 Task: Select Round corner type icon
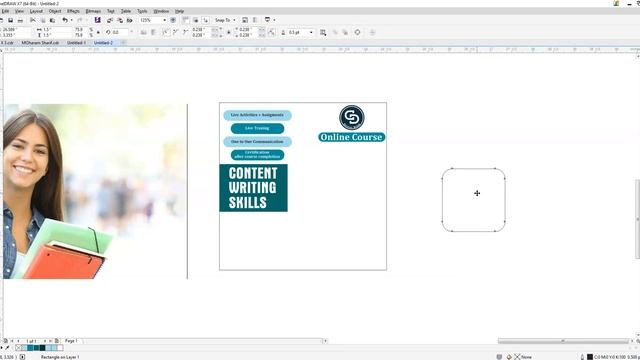tap(166, 32)
